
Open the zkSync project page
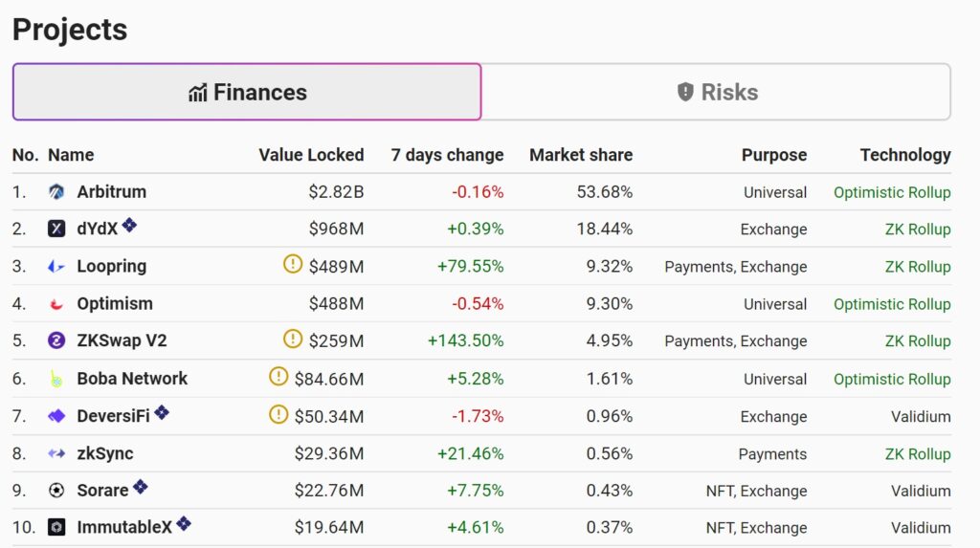pyautogui.click(x=105, y=453)
